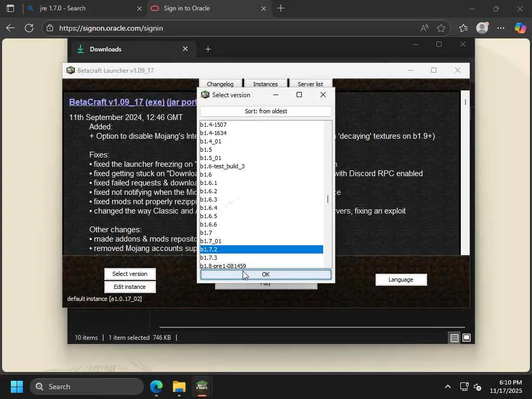The image size is (532, 399).
Task: Maximize the Select version dialog
Action: click(299, 95)
